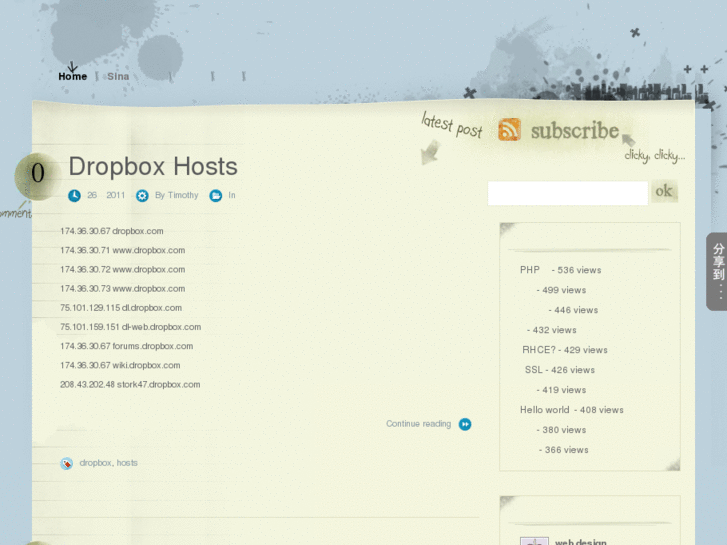Click the gear author icon
Screen dimensions: 727x545
pyautogui.click(x=142, y=196)
